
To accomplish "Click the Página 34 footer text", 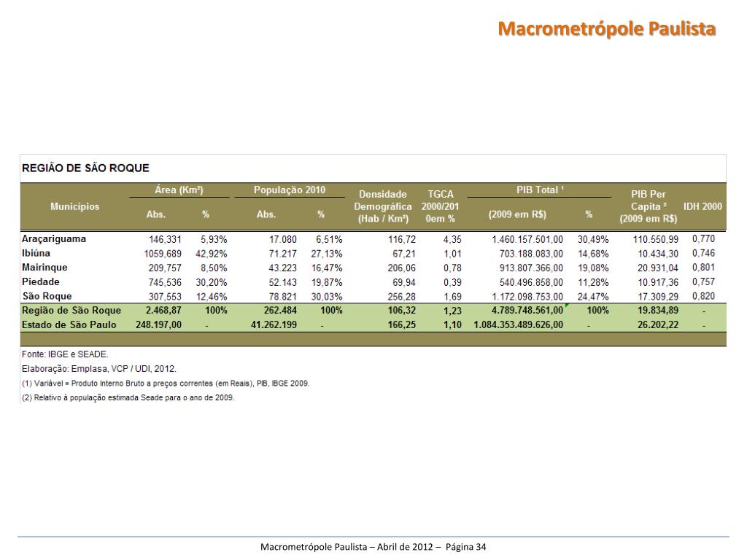I will pyautogui.click(x=465, y=547).
